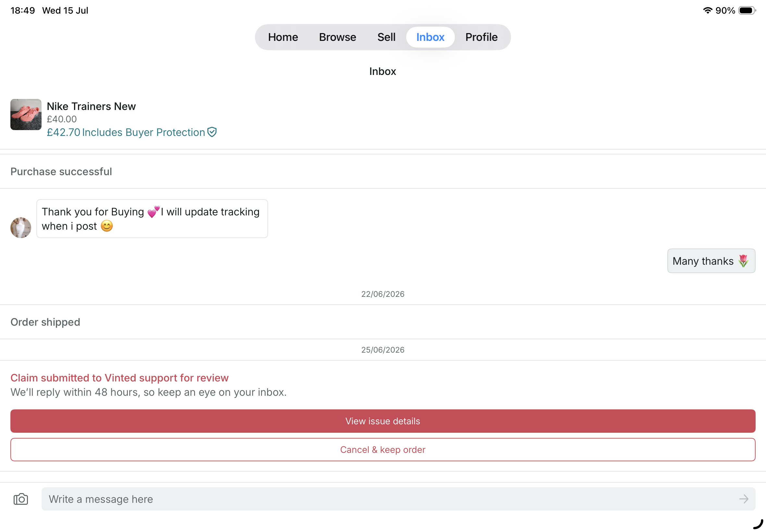Tap the £40.00 item price
The height and width of the screenshot is (532, 766).
tap(62, 119)
